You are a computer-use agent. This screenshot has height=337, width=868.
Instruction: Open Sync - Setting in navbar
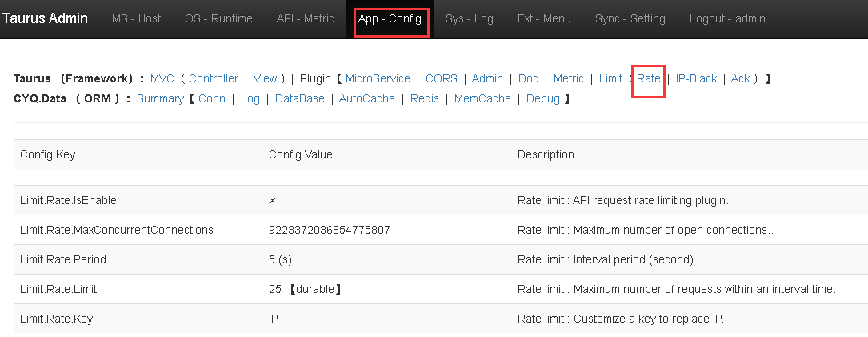630,18
